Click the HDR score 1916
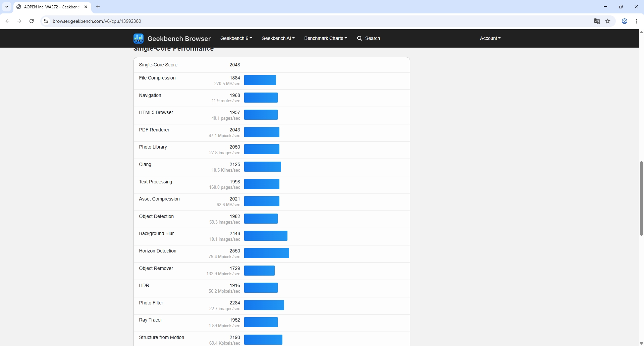This screenshot has height=346, width=644. (x=235, y=285)
